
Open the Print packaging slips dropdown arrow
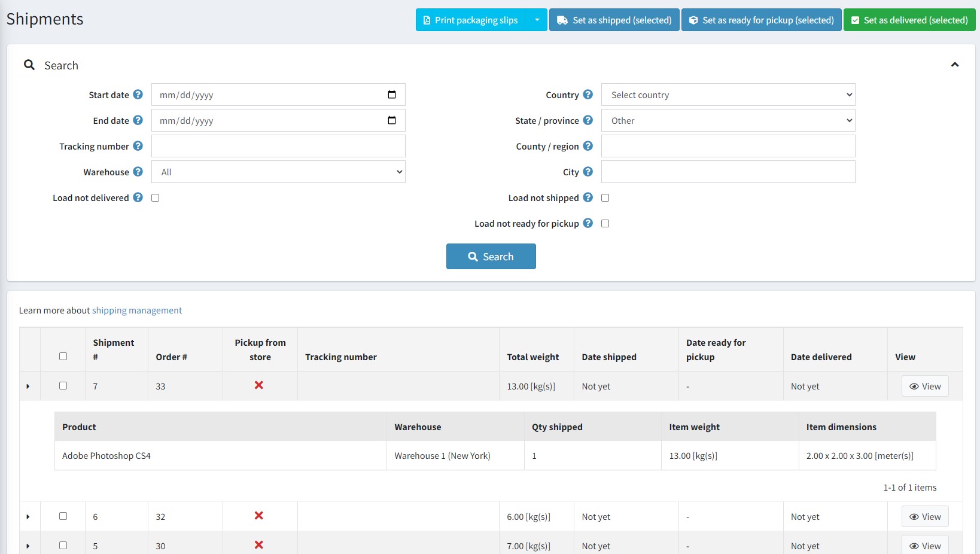(x=537, y=20)
